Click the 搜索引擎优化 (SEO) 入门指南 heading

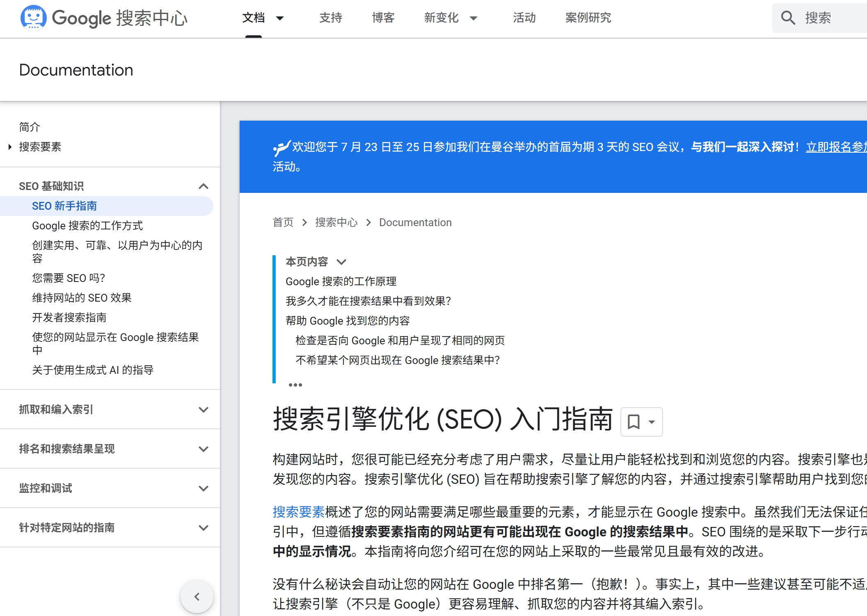[443, 419]
